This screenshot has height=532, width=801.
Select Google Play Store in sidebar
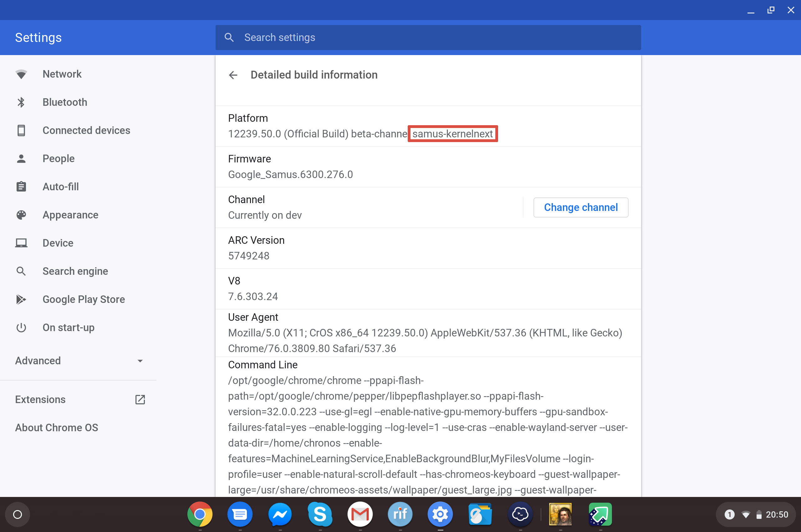[x=84, y=299]
